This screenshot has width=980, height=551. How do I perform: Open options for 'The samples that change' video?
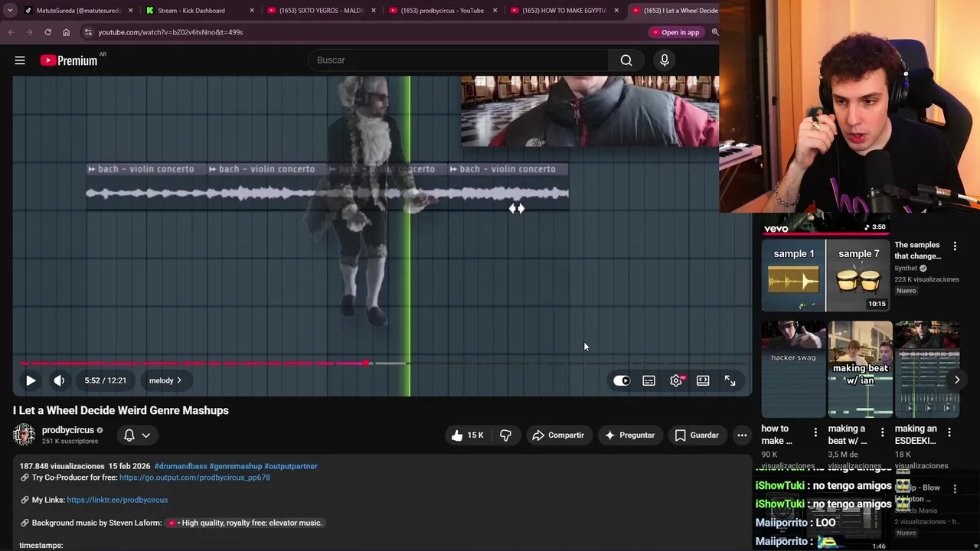click(955, 246)
